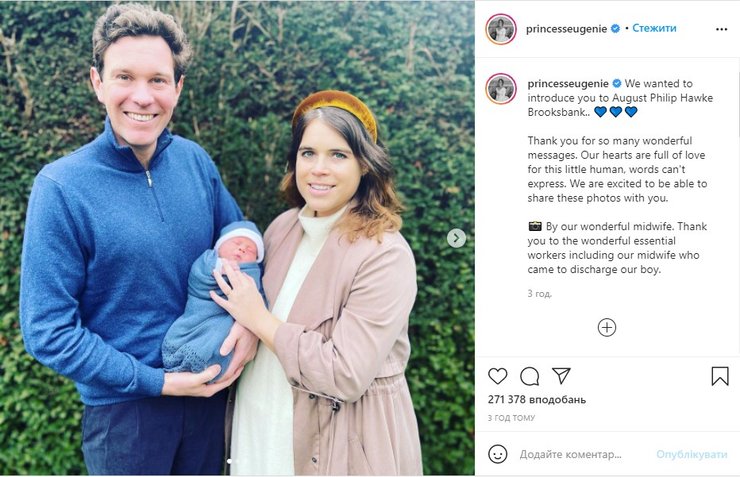Screen dimensions: 740x477
Task: Follow the account via the Стежити link
Action: (x=654, y=29)
